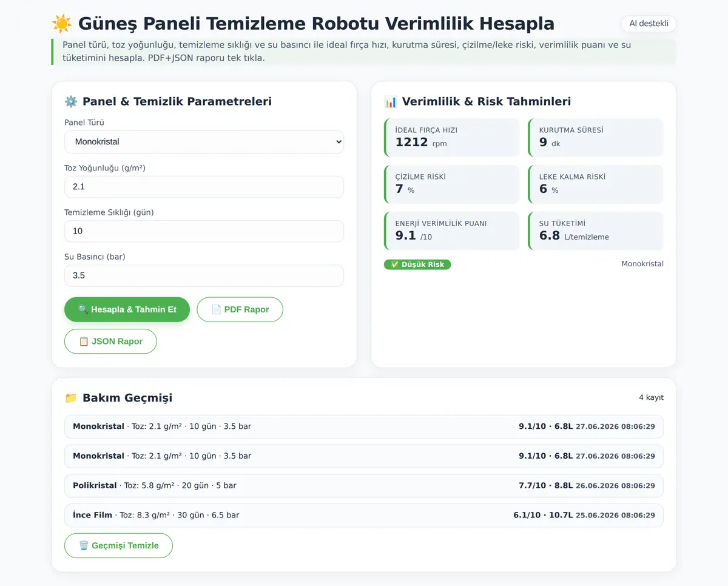Click the Toz Yoğunluğu input field

(204, 187)
